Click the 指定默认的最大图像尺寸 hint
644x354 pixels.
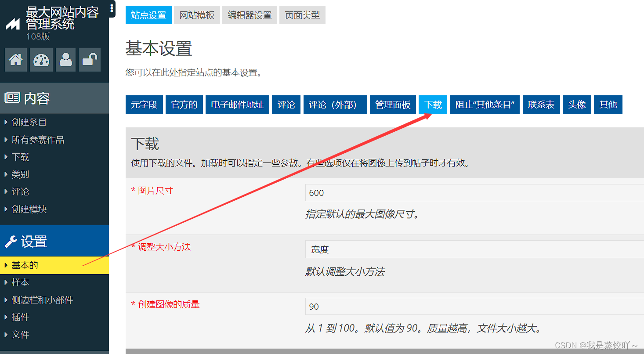click(362, 215)
